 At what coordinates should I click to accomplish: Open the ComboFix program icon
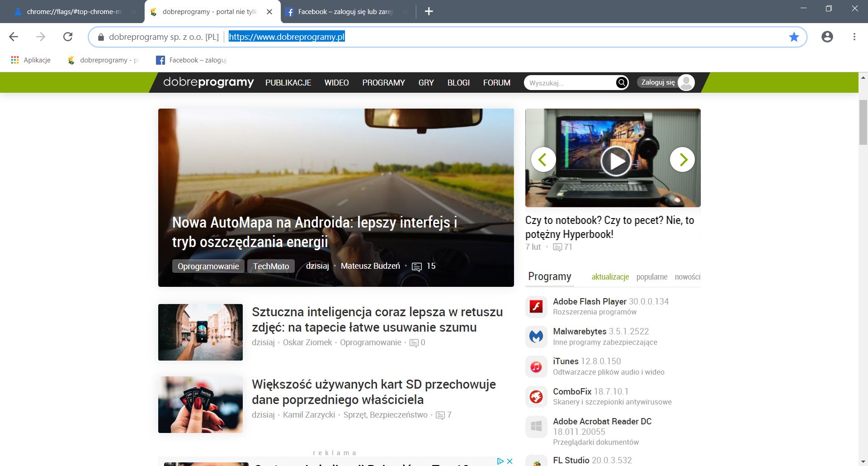[x=536, y=396]
